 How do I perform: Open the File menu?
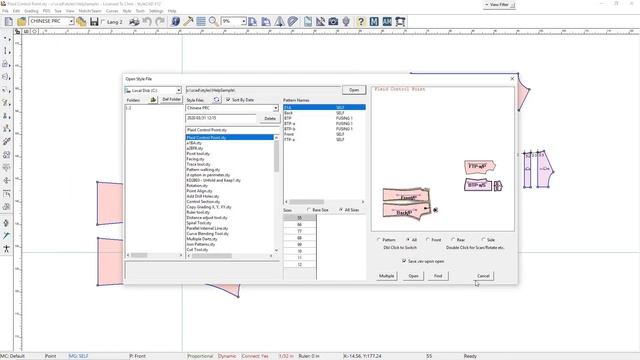pyautogui.click(x=5, y=11)
